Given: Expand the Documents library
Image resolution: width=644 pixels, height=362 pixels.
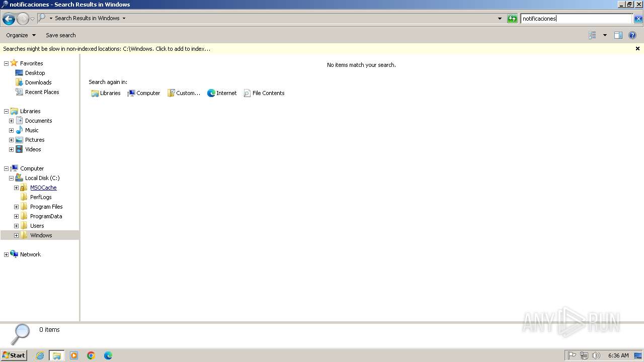Looking at the screenshot, I should [11, 121].
